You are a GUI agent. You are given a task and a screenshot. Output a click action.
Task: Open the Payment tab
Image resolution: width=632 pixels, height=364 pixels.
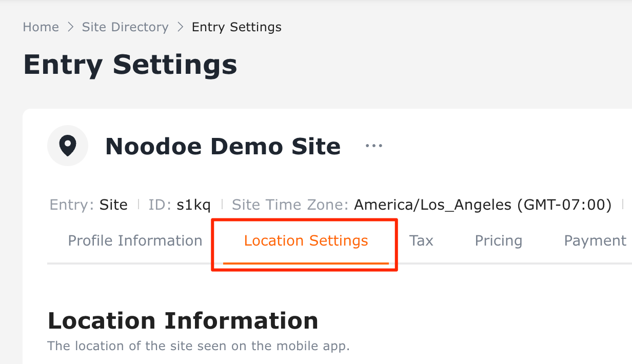click(595, 241)
